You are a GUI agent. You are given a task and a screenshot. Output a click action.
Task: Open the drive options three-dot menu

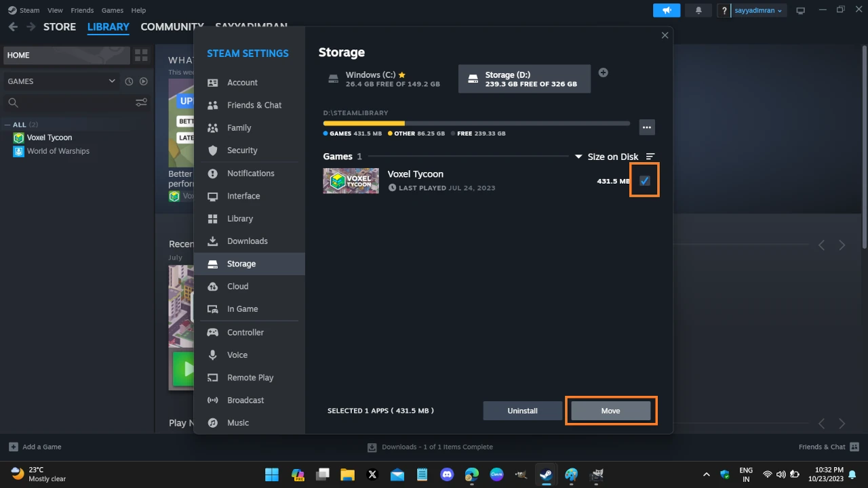tap(646, 127)
